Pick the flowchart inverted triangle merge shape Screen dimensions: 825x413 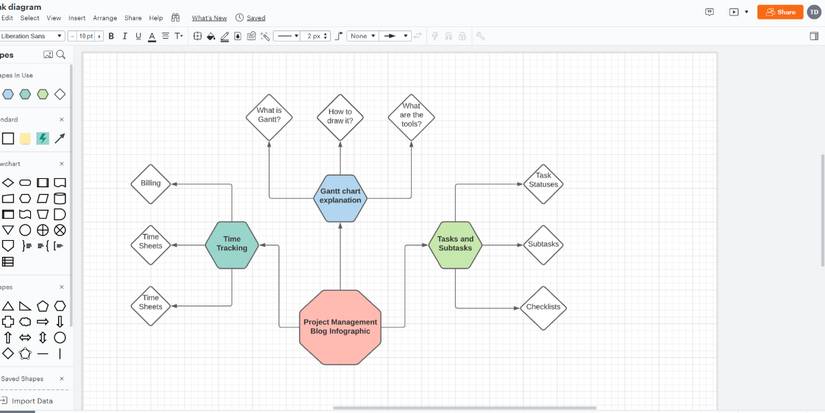point(8,230)
